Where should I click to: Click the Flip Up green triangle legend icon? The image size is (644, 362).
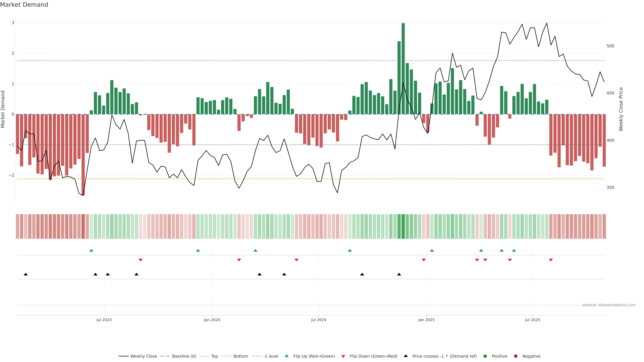287,356
